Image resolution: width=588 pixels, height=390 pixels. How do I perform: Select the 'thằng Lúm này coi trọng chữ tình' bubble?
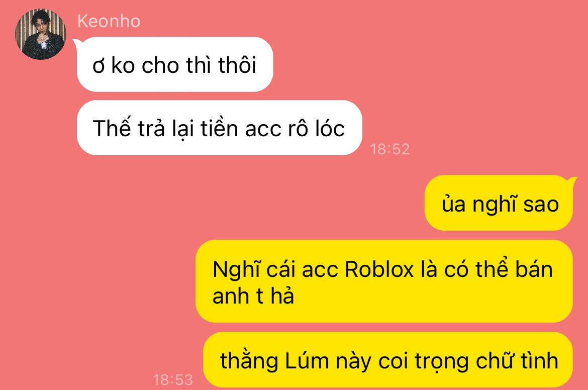(388, 360)
